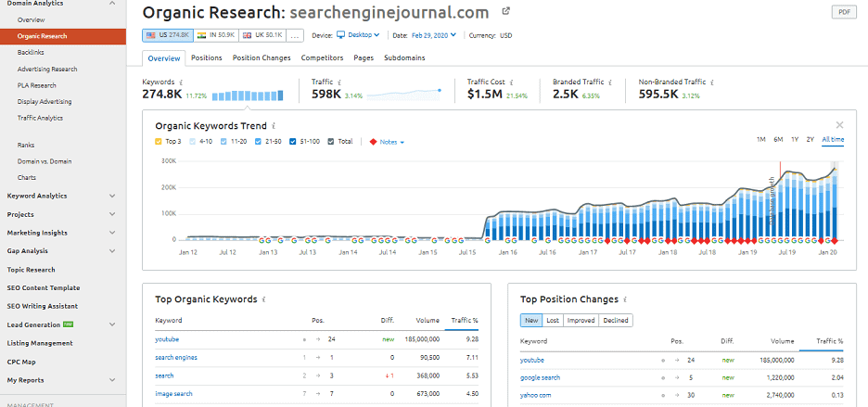Click the Keywords mini bar chart
The height and width of the screenshot is (407, 868).
tap(248, 95)
